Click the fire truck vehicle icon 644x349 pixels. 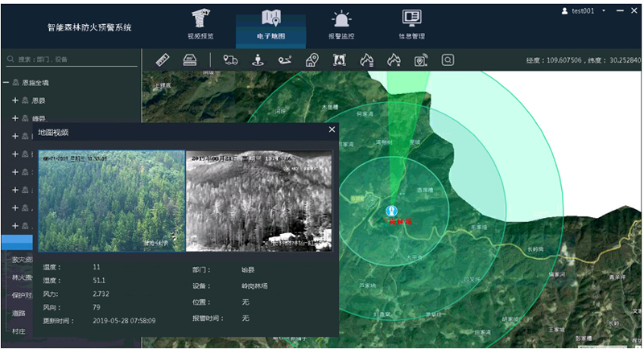[231, 60]
